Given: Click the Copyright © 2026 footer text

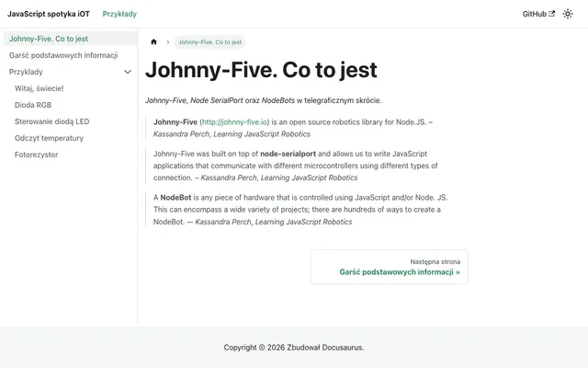Looking at the screenshot, I should click(x=294, y=348).
